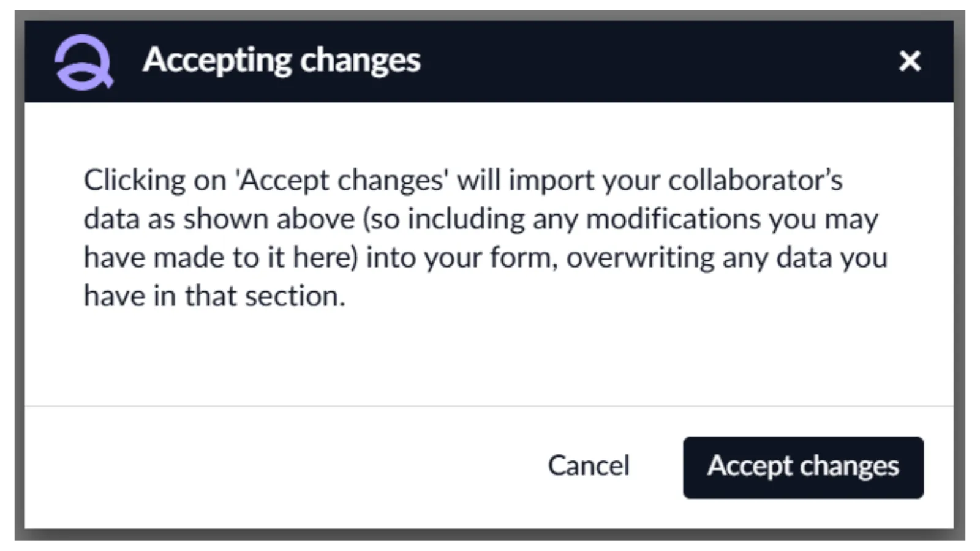Click the word "collaborator's" in the message
Viewport: 980px width, 551px height.
tap(755, 181)
